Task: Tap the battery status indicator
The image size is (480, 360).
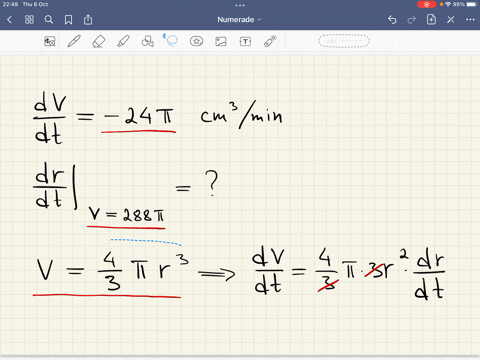Action: pos(472,4)
